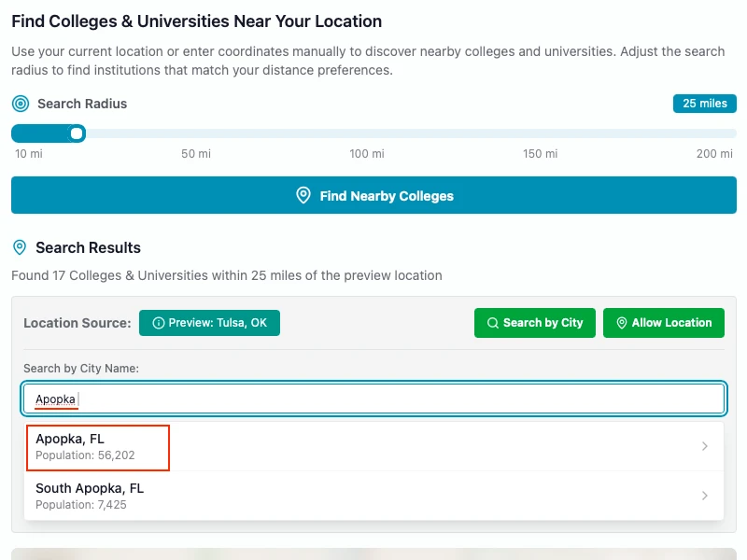
Task: Click the Search Results location pin icon
Action: point(20,247)
